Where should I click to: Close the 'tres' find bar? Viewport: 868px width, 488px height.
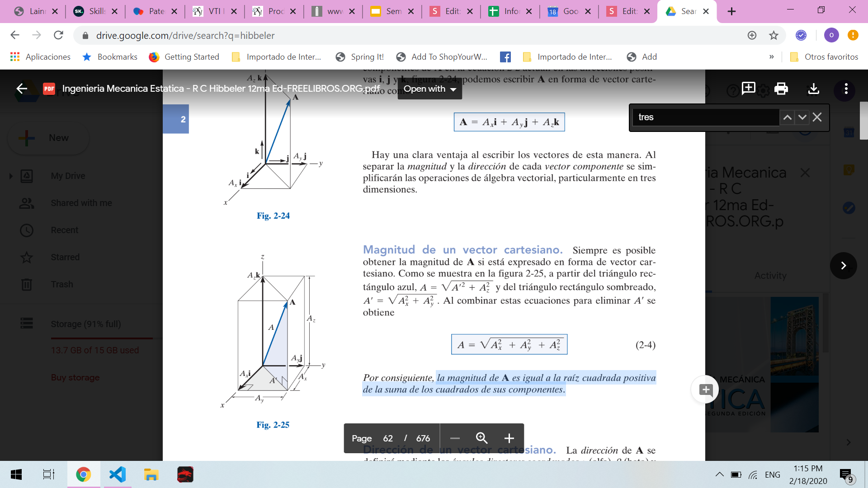click(x=817, y=117)
